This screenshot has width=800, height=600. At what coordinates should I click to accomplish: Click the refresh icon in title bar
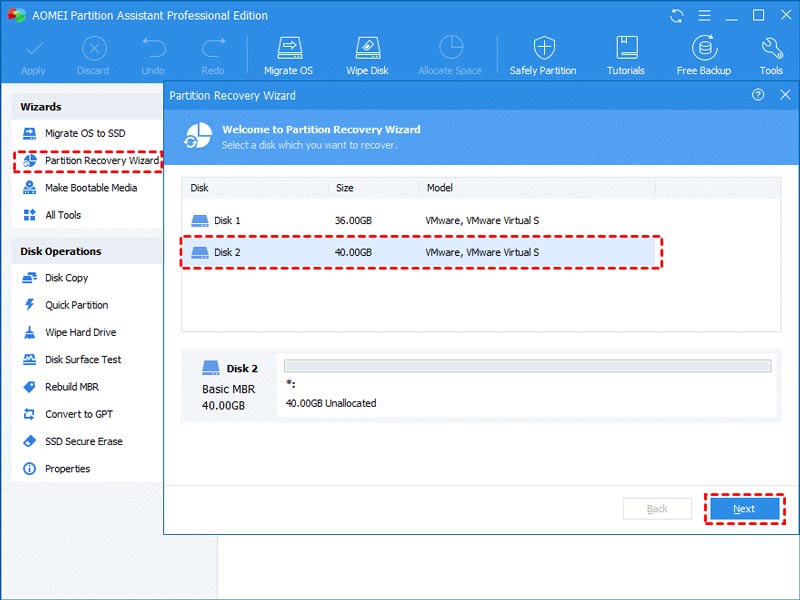point(678,15)
